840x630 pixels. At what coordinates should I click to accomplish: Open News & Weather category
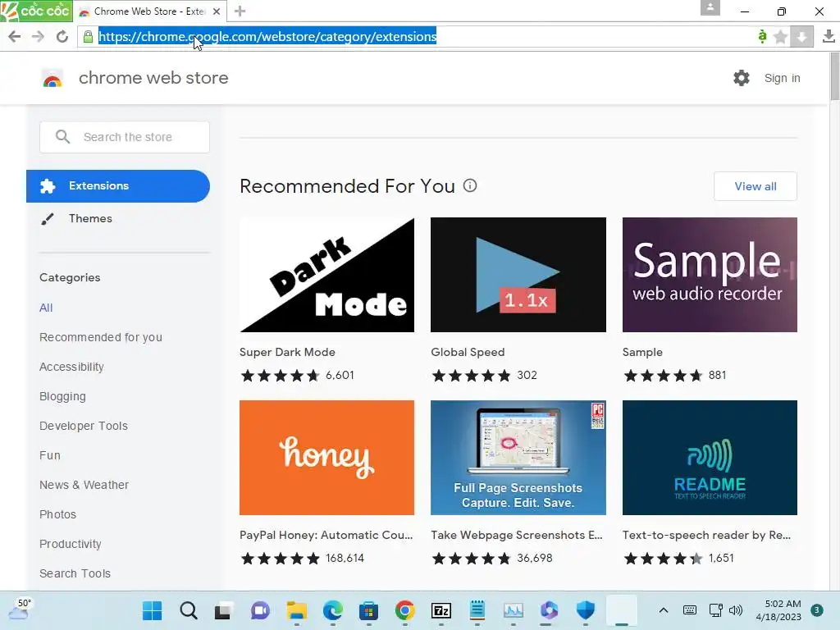[x=84, y=485]
